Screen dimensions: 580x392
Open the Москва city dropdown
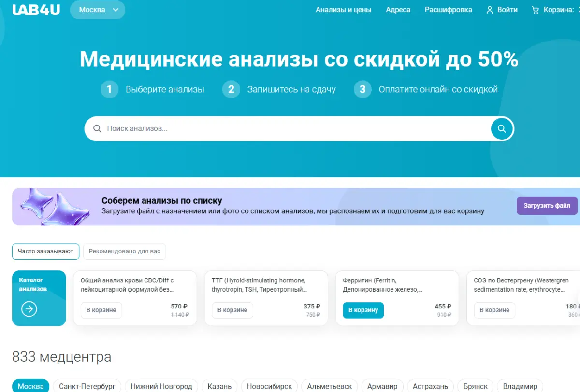(98, 10)
